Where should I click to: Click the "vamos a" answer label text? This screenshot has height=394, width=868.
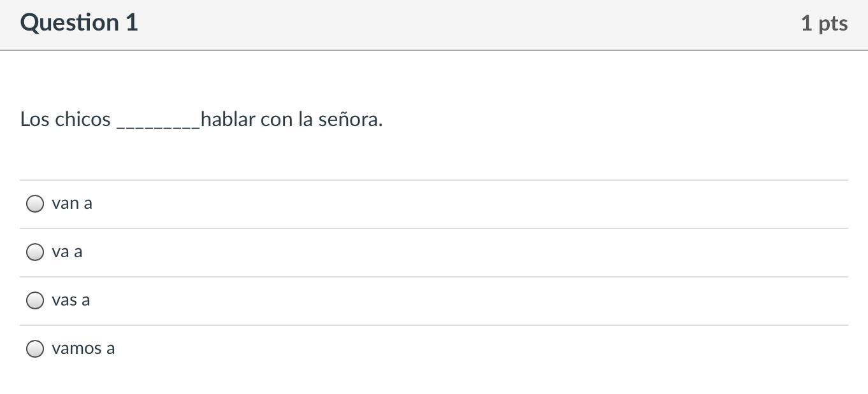point(83,349)
